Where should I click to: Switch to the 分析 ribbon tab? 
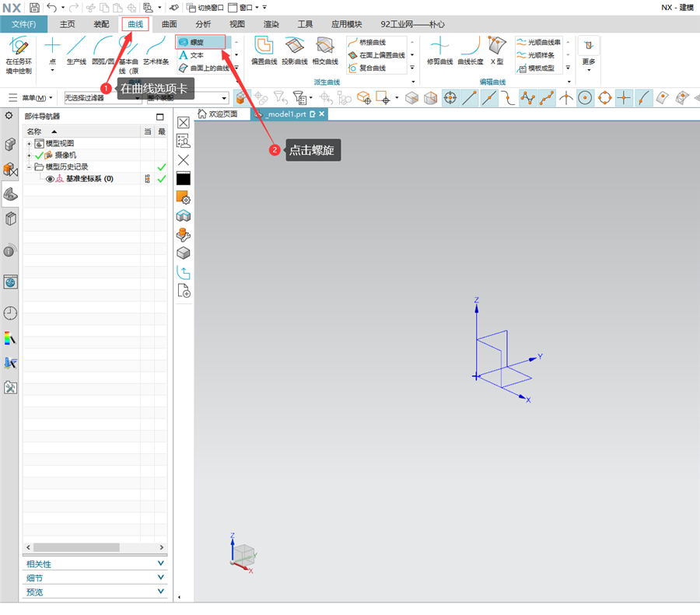pyautogui.click(x=203, y=24)
